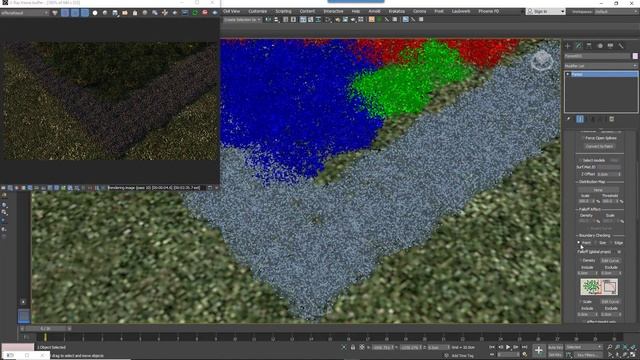640x360 pixels.
Task: Click the Distribution Map None button
Action: (x=598, y=190)
